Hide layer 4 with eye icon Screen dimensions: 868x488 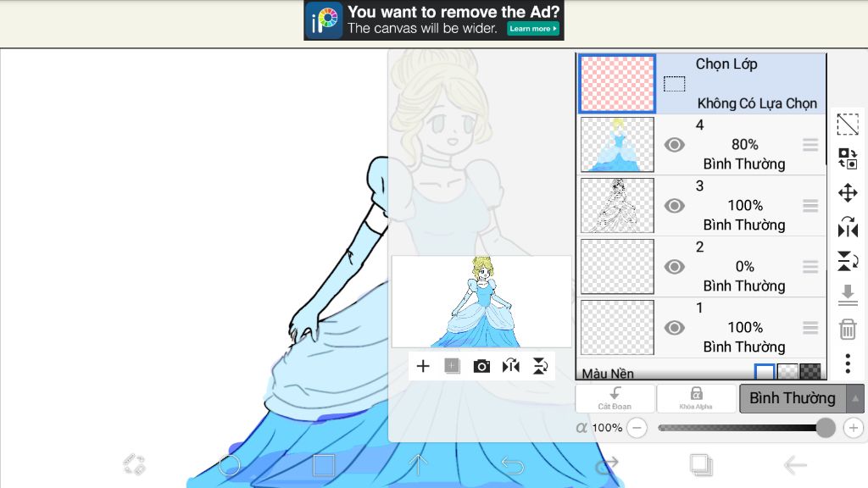[674, 145]
